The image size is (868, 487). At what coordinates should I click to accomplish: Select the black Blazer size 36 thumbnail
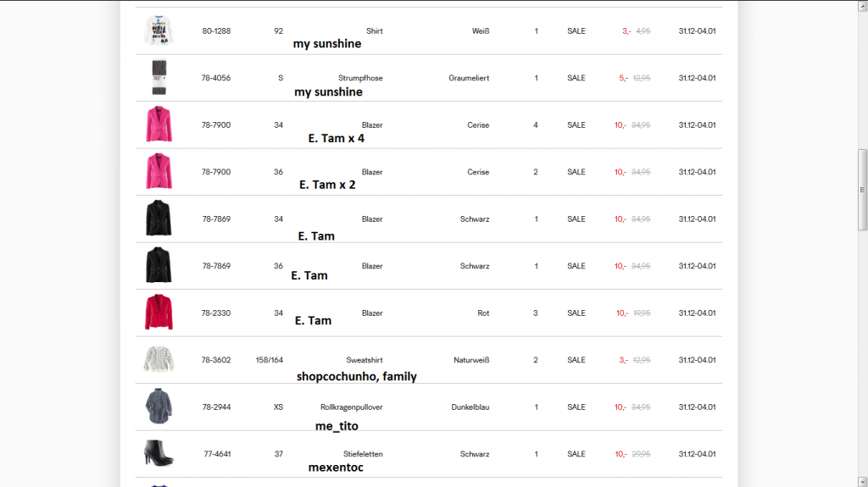pyautogui.click(x=159, y=266)
